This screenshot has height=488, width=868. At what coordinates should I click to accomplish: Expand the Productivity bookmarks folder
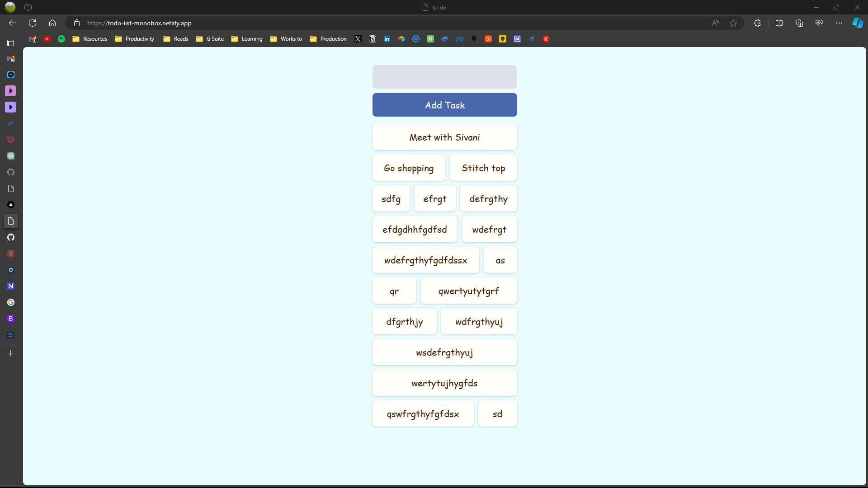pos(135,39)
